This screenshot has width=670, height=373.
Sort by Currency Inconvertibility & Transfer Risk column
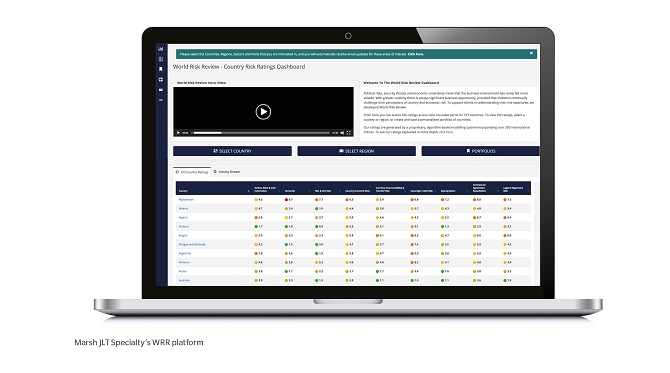coord(390,189)
